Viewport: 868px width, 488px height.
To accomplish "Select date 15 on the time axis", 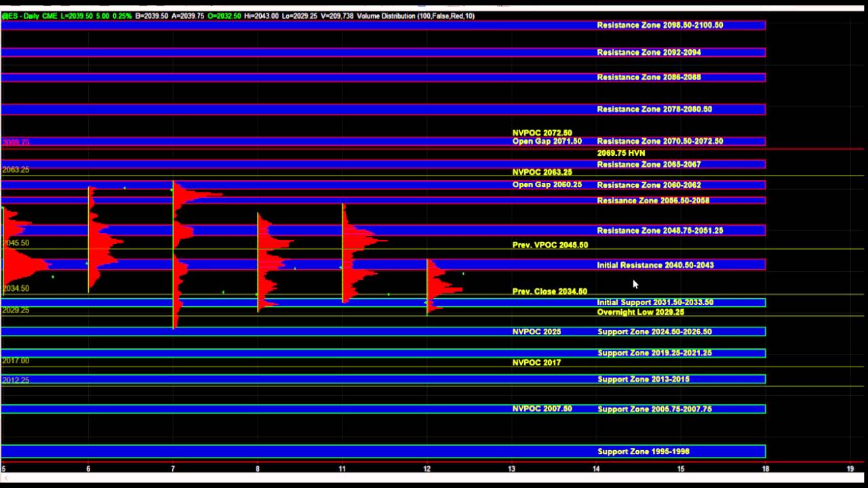I will 681,469.
